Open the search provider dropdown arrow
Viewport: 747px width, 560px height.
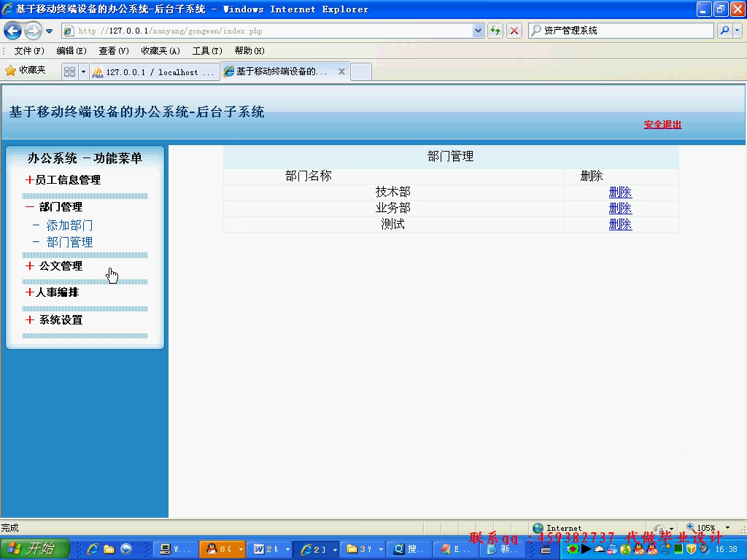tap(737, 31)
